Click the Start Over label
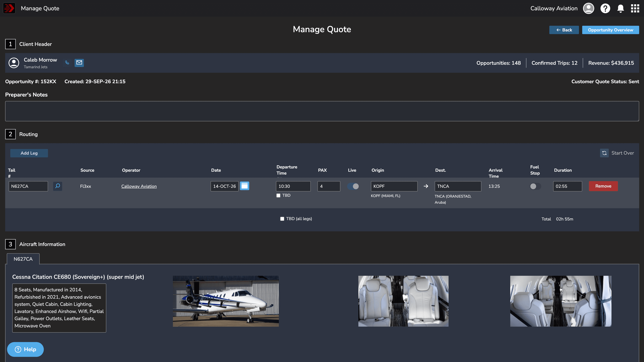644x362 pixels. pos(623,153)
